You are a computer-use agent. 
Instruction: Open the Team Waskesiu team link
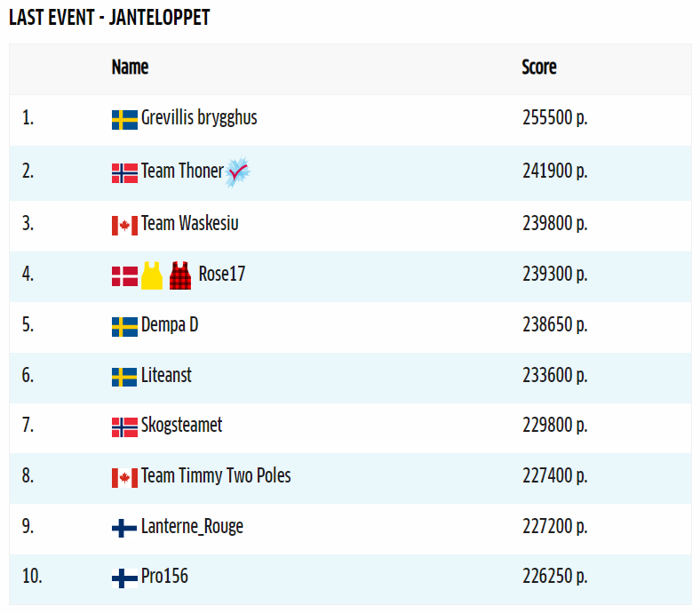pos(190,223)
